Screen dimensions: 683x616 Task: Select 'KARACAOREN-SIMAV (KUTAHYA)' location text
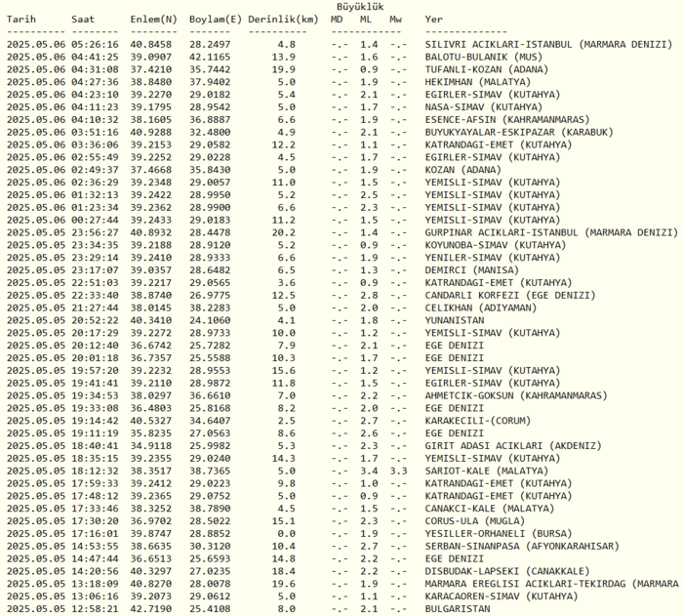pyautogui.click(x=502, y=596)
